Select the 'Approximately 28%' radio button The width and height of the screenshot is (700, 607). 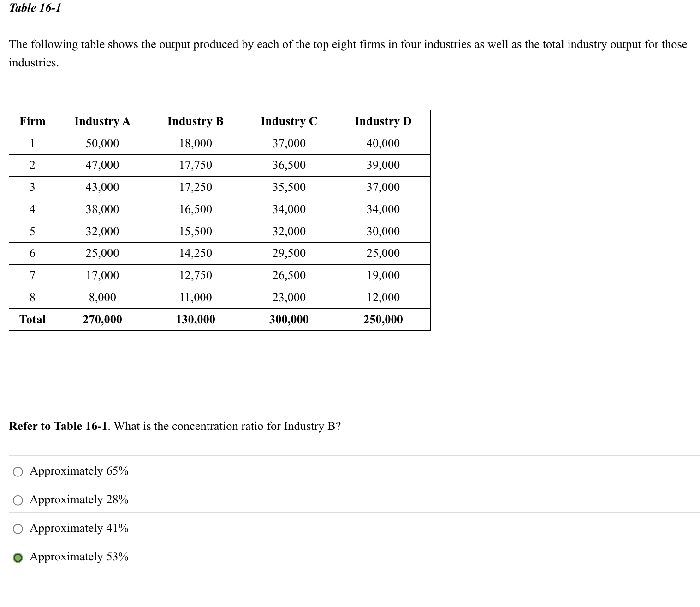click(18, 500)
